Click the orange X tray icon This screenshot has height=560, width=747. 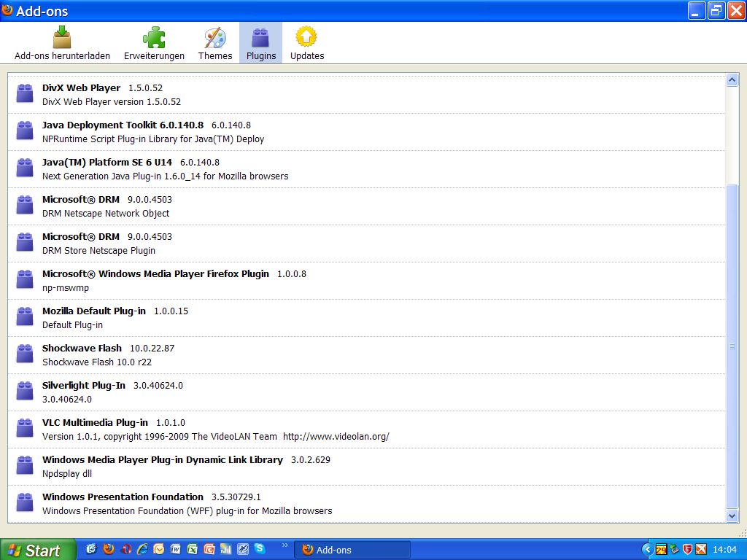point(701,549)
